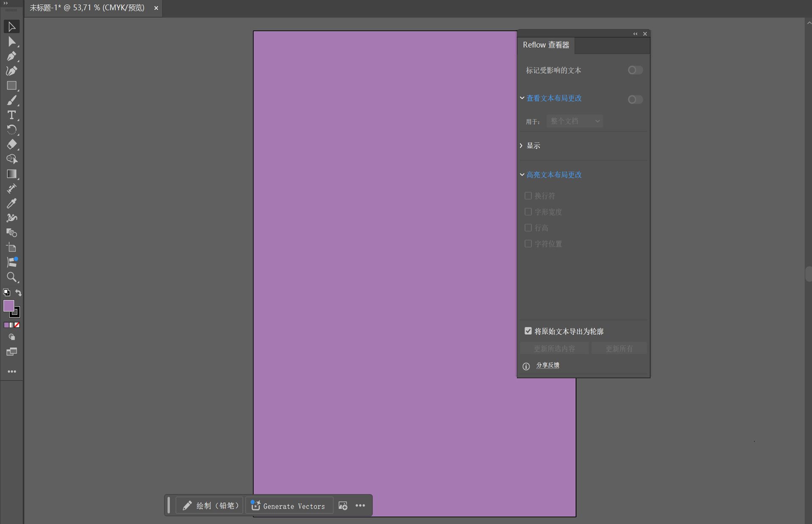Click the Generate Vectors button
The image size is (812, 524).
(289, 505)
